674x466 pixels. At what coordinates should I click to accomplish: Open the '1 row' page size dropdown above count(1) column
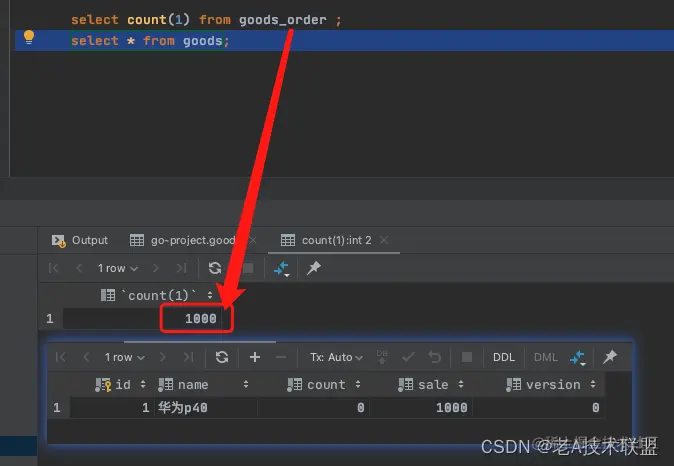pyautogui.click(x=117, y=268)
